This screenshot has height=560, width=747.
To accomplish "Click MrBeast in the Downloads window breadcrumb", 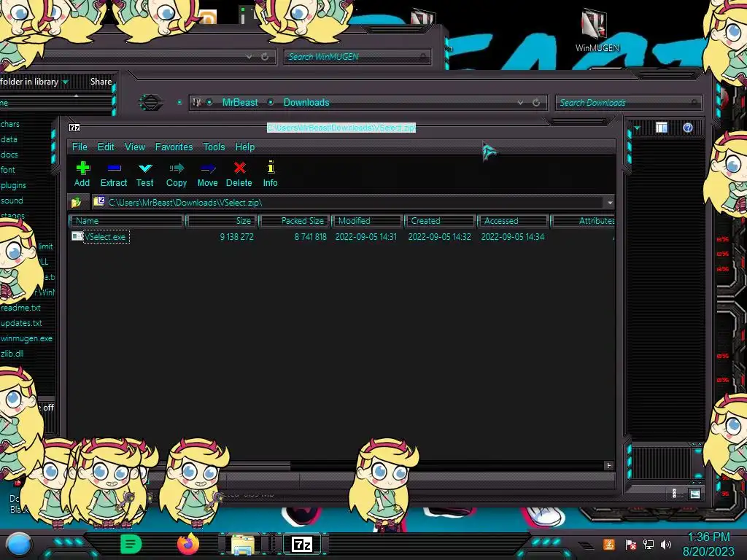I will 240,102.
